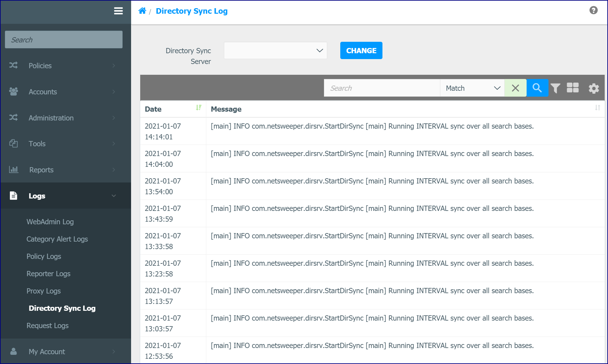Click the Reports menu label
The image size is (608, 364).
point(41,170)
